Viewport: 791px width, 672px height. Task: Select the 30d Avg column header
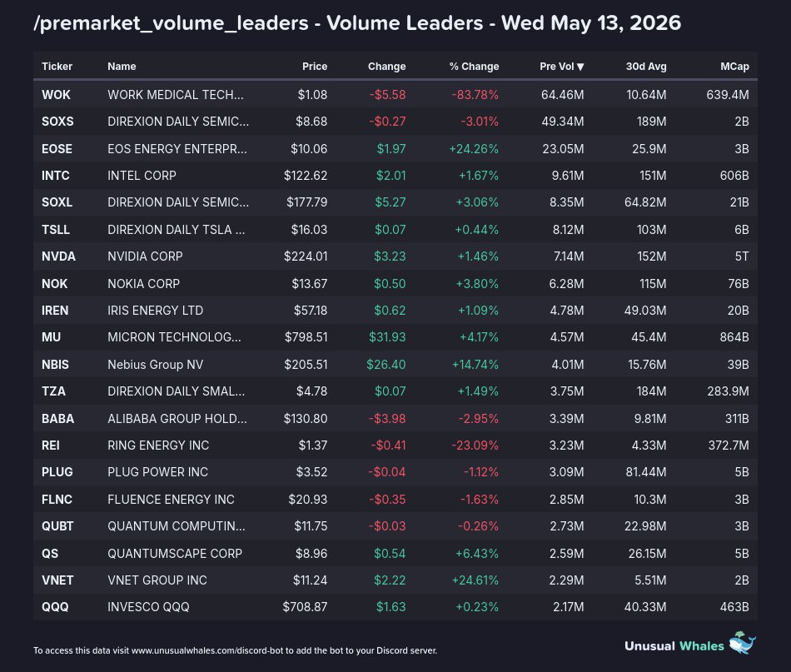[x=646, y=66]
